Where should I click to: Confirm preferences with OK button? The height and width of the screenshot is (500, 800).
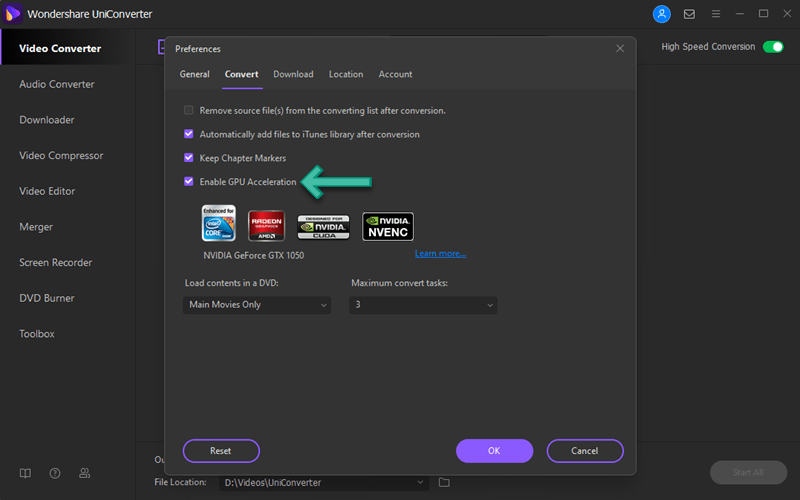494,451
